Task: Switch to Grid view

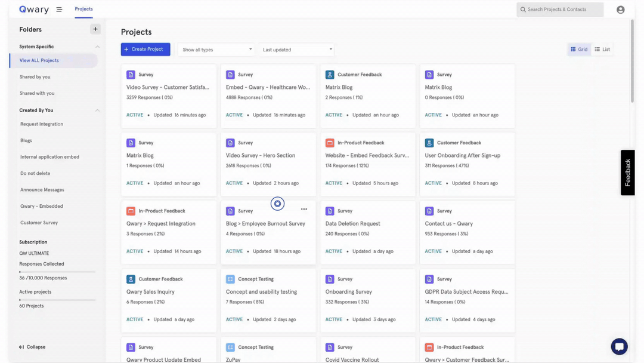Action: point(578,50)
